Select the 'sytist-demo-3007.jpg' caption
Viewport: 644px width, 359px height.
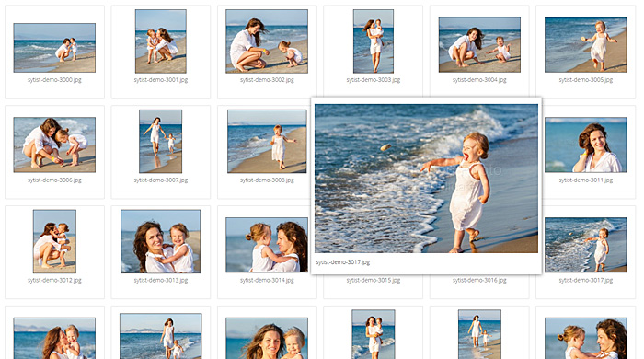pos(161,179)
